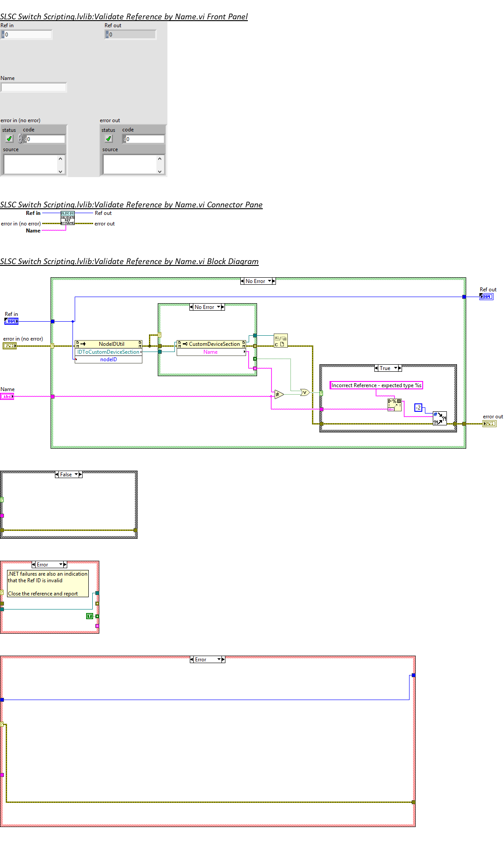Select the Name property row of CustomDeviceSection
The width and height of the screenshot is (504, 849).
[x=211, y=352]
